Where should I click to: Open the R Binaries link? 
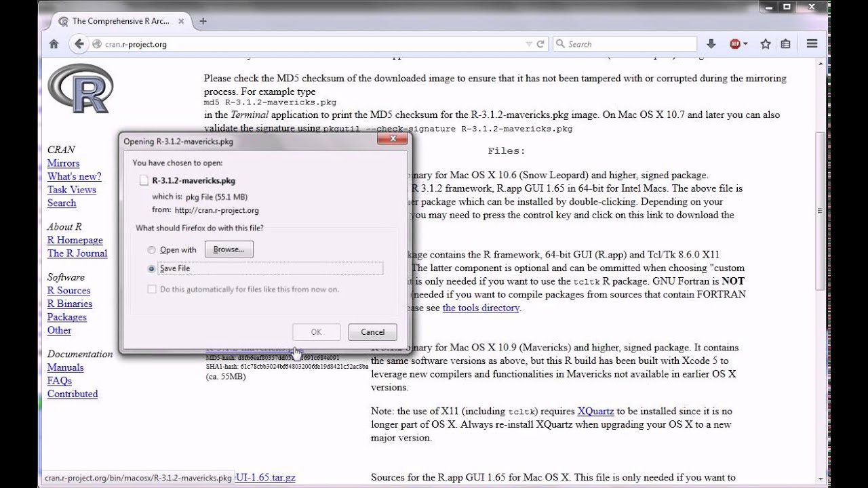[x=70, y=304]
